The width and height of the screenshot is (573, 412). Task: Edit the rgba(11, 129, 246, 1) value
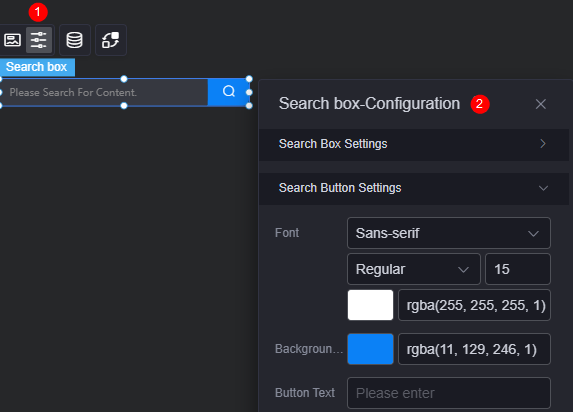pyautogui.click(x=474, y=349)
